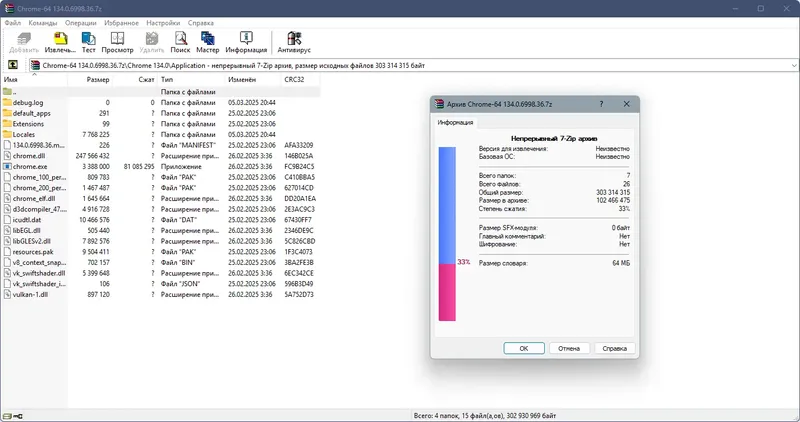Screen dimensions: 800x422
Task: Select the chrome.exe application icon
Action: [x=7, y=166]
